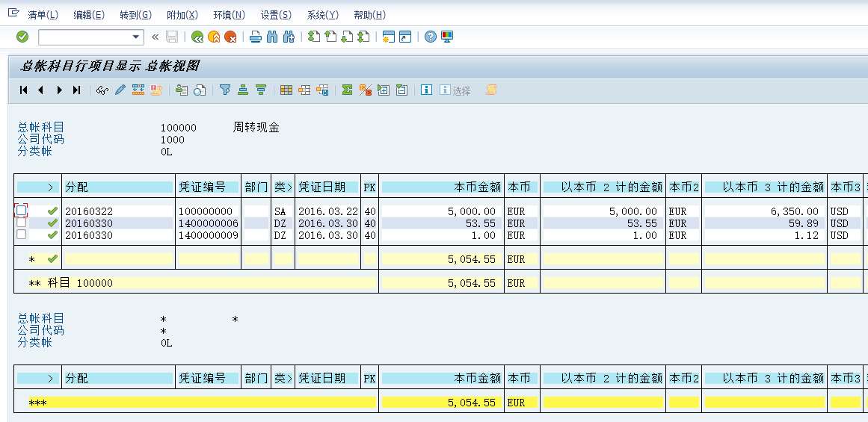
Task: Click the Customize Local Layout monitor icon
Action: pos(447,37)
